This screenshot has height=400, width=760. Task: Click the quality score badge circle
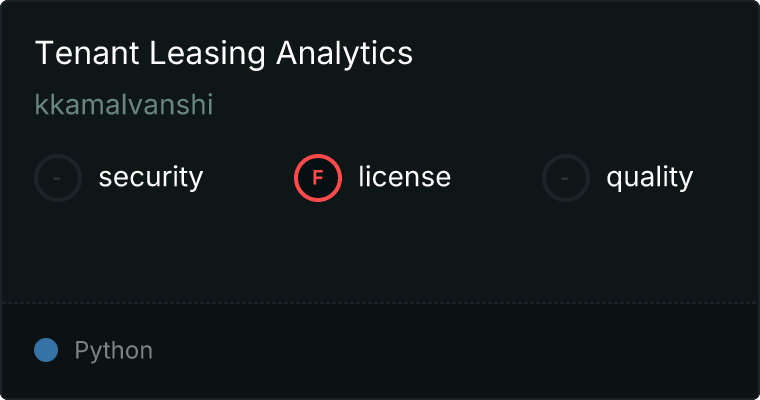coord(566,178)
